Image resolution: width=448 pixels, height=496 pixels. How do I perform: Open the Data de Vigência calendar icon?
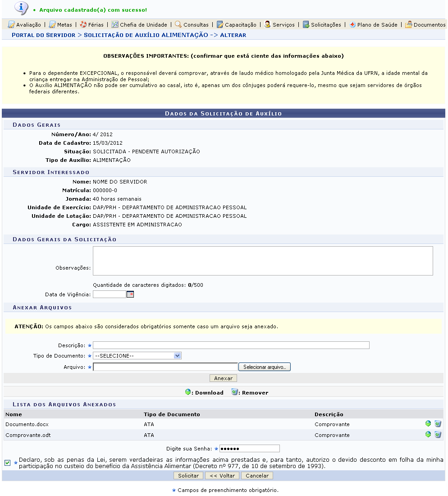pos(130,294)
